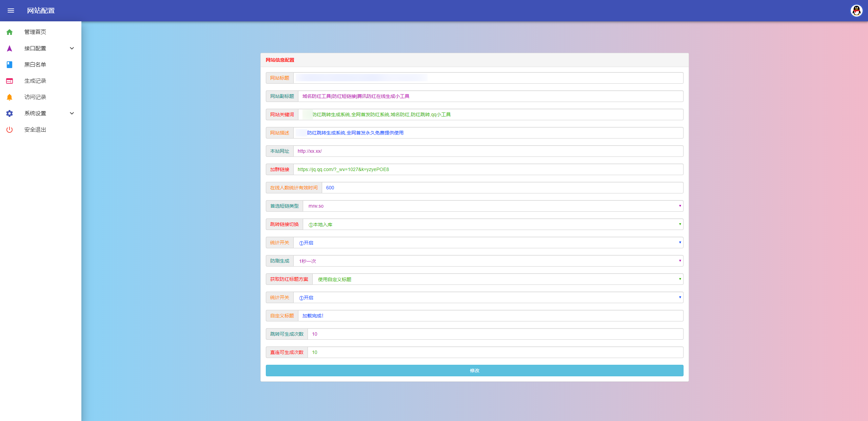Expand the 接口配置 chevron
Image resolution: width=868 pixels, height=421 pixels.
(72, 48)
